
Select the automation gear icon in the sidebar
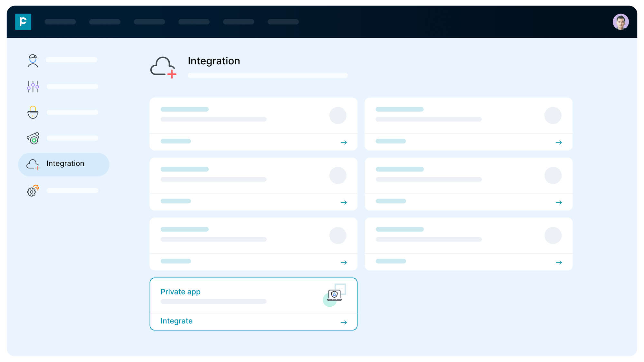point(32,138)
